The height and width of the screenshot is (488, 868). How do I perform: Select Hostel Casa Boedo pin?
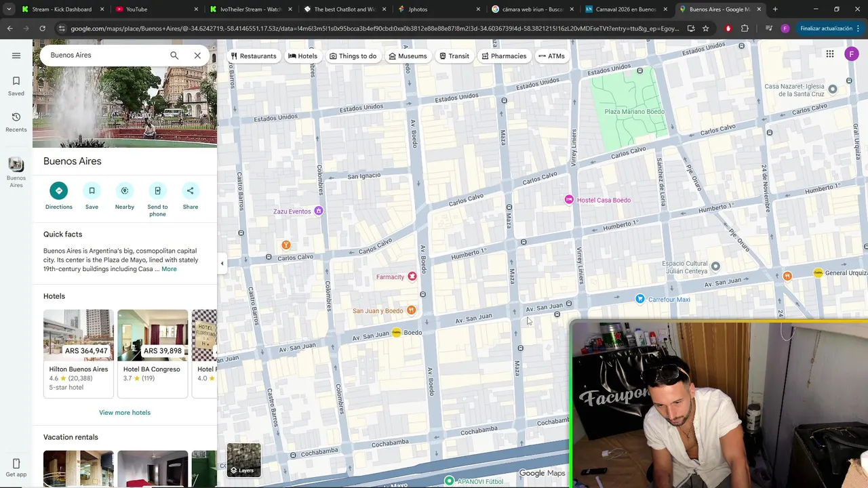(x=569, y=200)
